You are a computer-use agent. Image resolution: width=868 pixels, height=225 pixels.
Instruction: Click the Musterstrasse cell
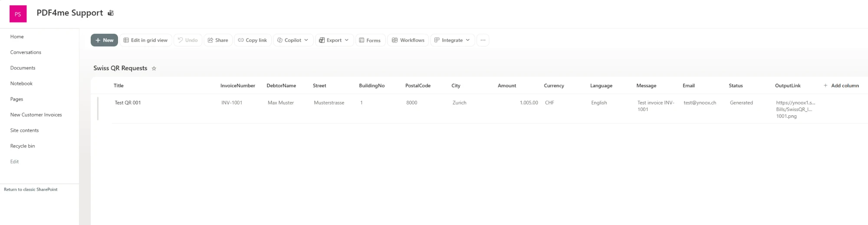click(x=329, y=103)
